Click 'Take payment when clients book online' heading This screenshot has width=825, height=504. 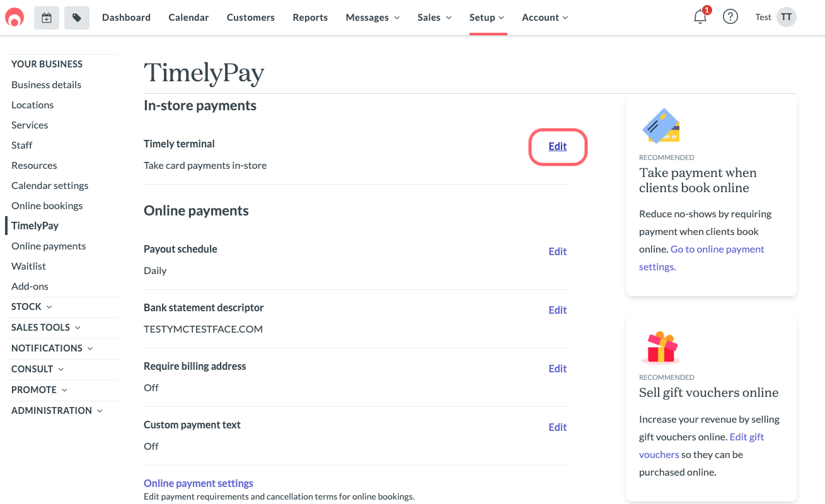click(698, 180)
